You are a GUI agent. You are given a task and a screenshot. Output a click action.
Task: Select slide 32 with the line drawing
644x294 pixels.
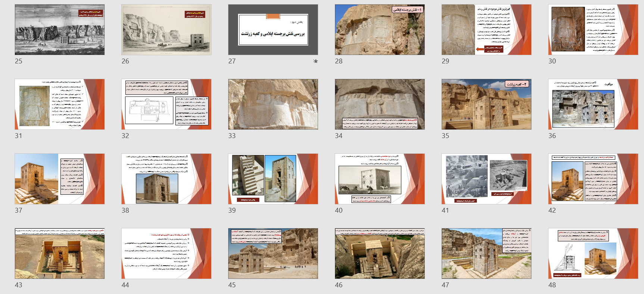166,104
